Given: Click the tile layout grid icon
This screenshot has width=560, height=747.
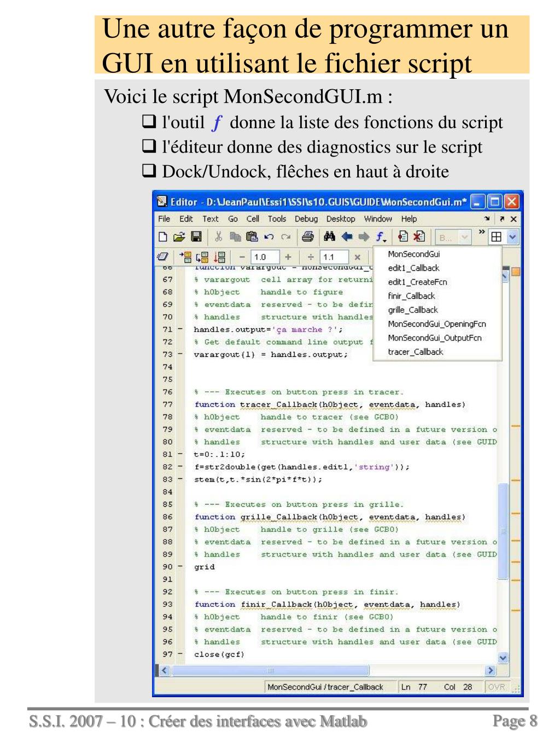Looking at the screenshot, I should pos(497,237).
